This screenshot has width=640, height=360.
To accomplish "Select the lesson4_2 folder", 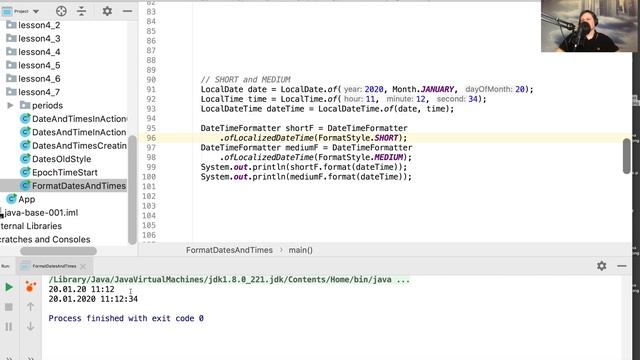I will point(33,25).
